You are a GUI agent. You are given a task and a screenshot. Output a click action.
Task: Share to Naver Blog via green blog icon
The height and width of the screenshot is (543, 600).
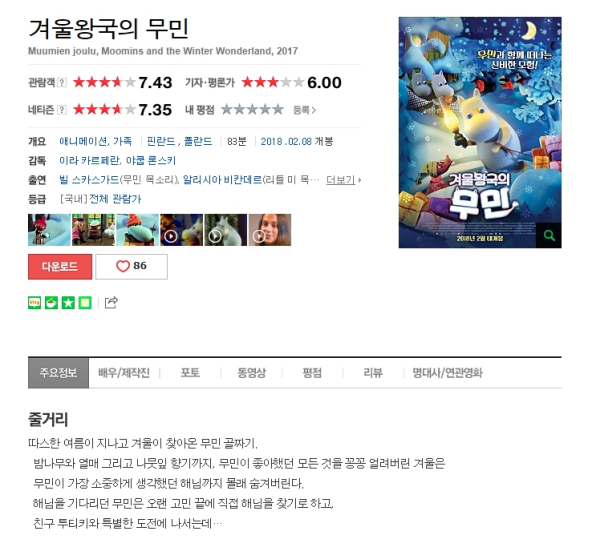coord(34,303)
